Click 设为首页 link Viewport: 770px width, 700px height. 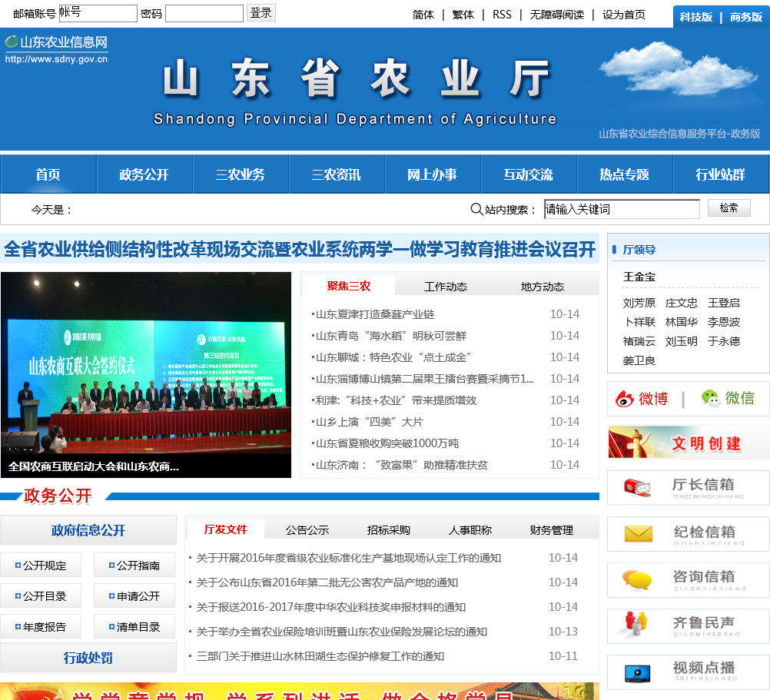pyautogui.click(x=624, y=15)
